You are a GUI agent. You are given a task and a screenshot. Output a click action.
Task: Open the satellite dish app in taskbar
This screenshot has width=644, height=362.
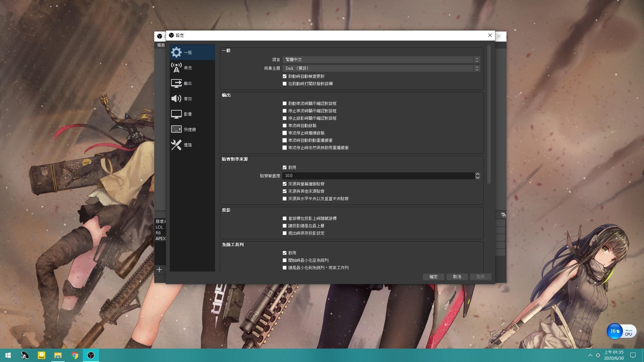pos(25,355)
